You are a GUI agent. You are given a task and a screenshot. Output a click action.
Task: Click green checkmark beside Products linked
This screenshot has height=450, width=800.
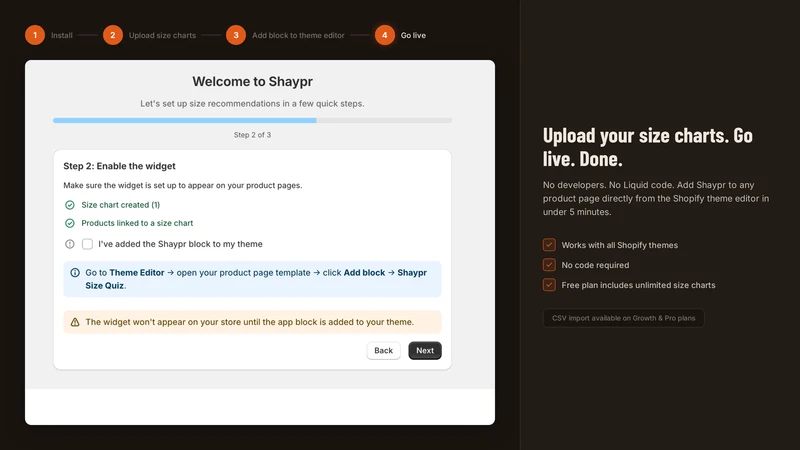[70, 223]
